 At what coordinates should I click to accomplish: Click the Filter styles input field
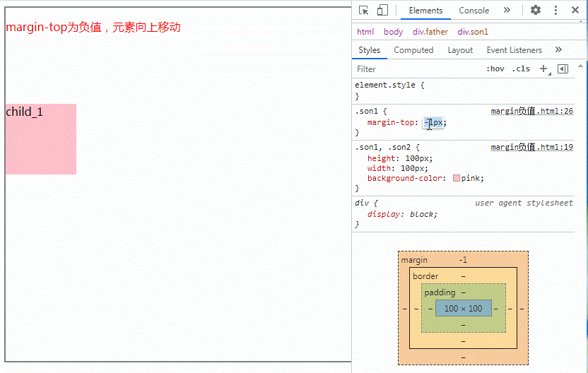click(x=417, y=69)
